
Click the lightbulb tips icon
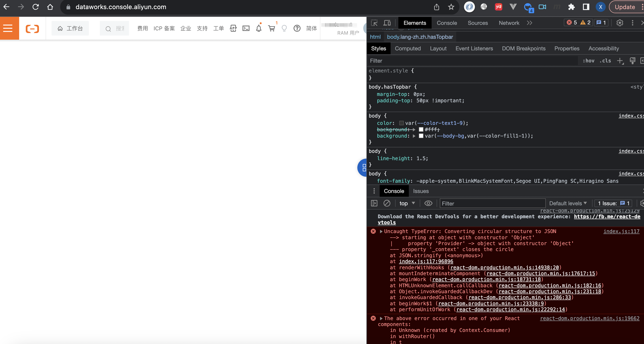(284, 28)
